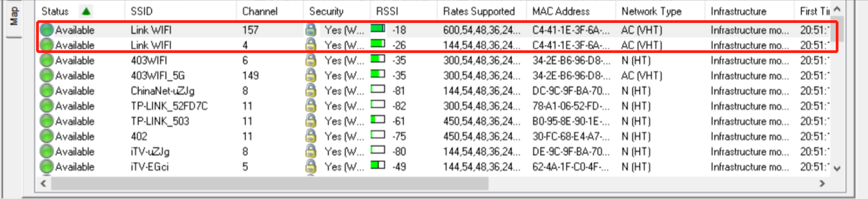The image size is (868, 199).
Task: Click the horizontal scrollbar left arrow
Action: pos(43,183)
